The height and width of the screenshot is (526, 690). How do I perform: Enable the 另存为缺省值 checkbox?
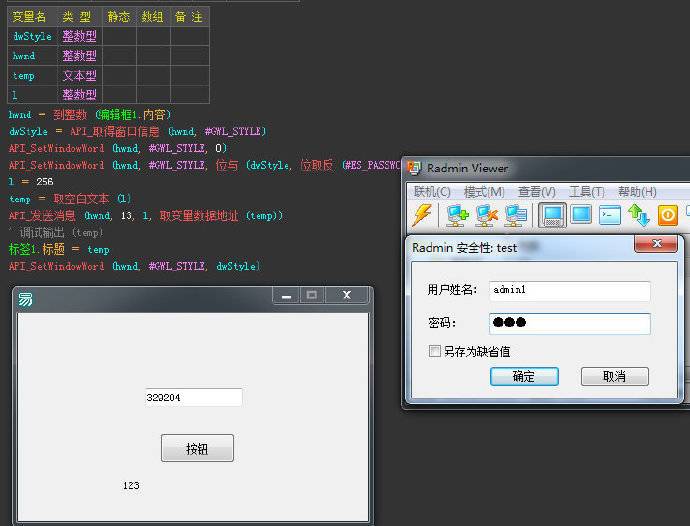(x=434, y=351)
